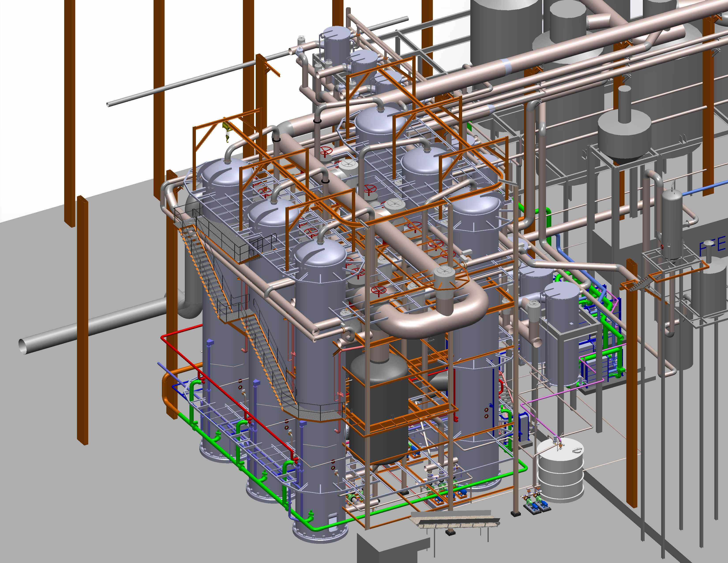Select the large gray horizontal pipe exiting left
The height and width of the screenshot is (563, 728).
tap(100, 324)
